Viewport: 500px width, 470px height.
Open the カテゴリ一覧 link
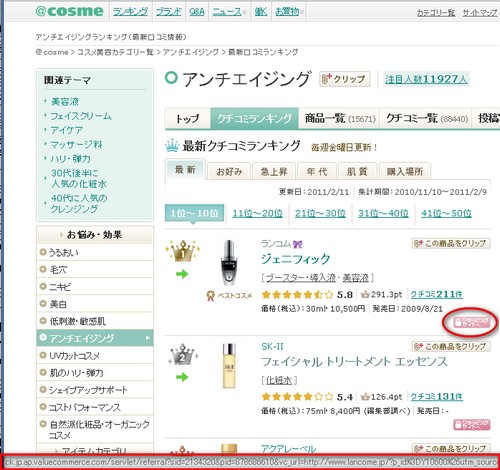pos(436,13)
